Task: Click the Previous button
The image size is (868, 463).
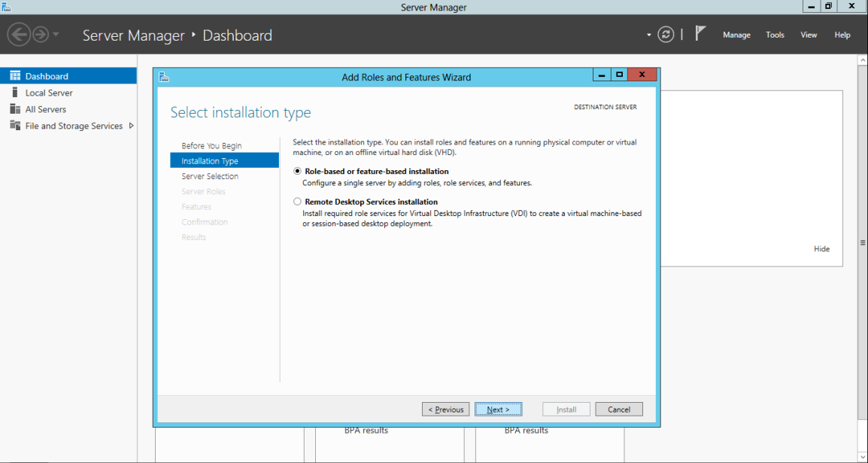Action: click(445, 410)
